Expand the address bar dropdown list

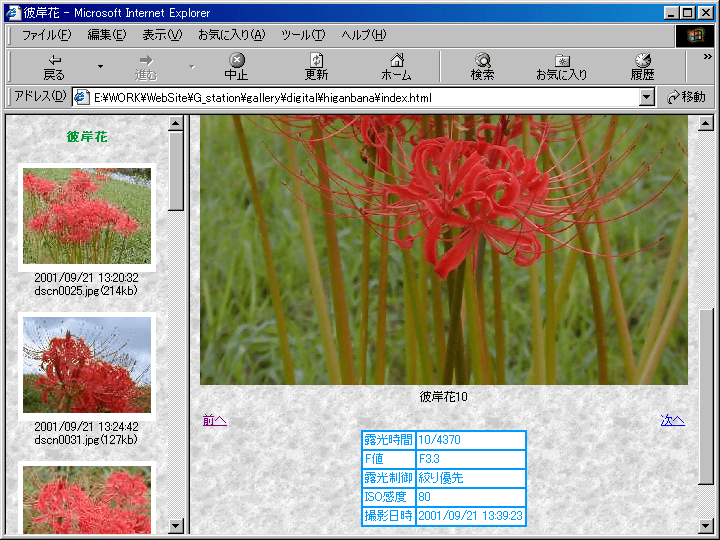tap(647, 97)
